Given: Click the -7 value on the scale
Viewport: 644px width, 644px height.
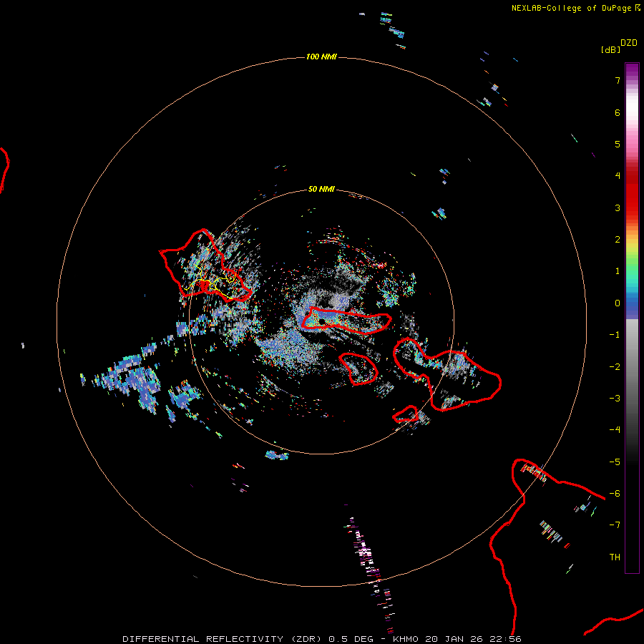Looking at the screenshot, I should pos(615,525).
